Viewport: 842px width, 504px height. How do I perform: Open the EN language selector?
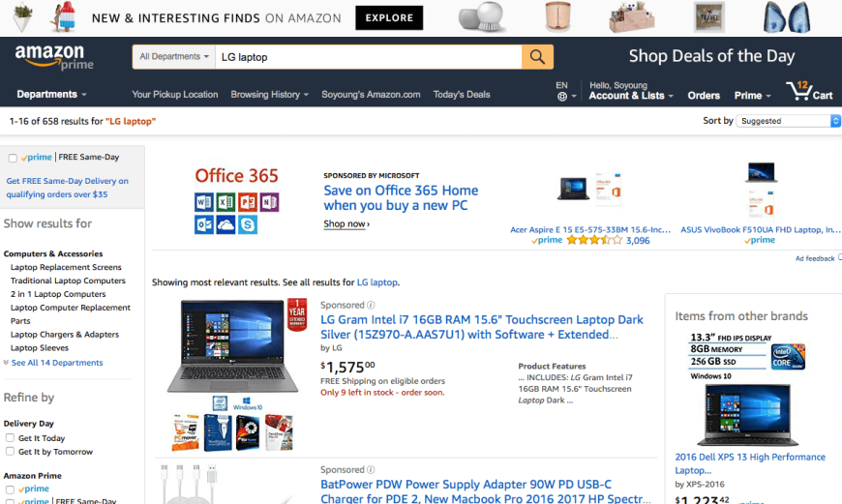click(565, 91)
